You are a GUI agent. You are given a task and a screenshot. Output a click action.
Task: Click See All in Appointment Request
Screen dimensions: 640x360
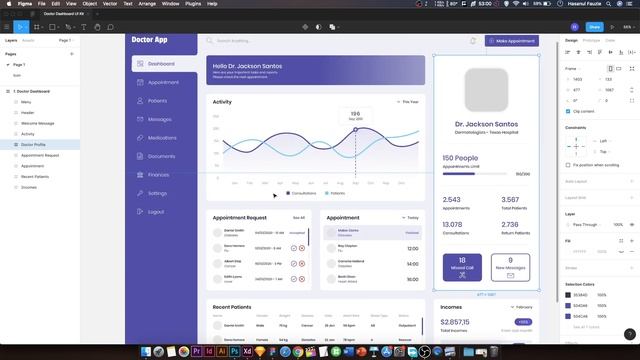point(299,218)
